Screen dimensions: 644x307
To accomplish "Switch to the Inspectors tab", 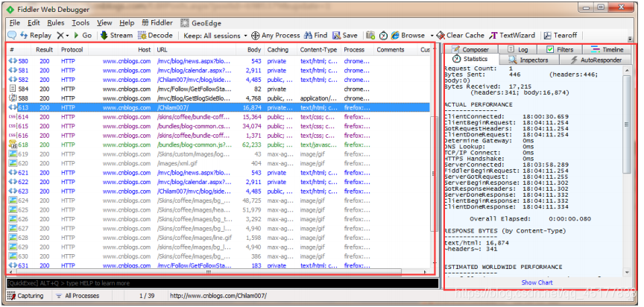I will pyautogui.click(x=529, y=60).
